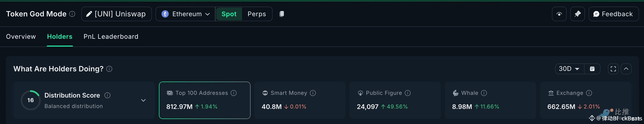Collapse the What Are Holders Doing section

pos(626,69)
